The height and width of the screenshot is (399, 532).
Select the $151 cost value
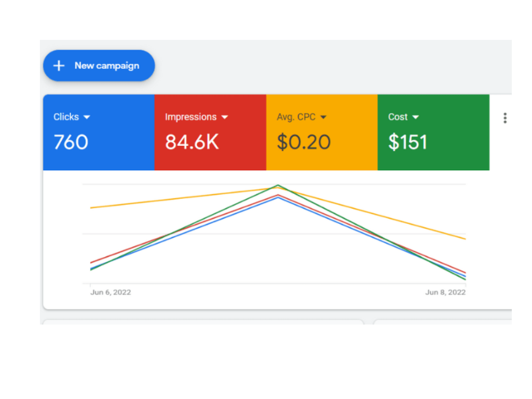[408, 142]
